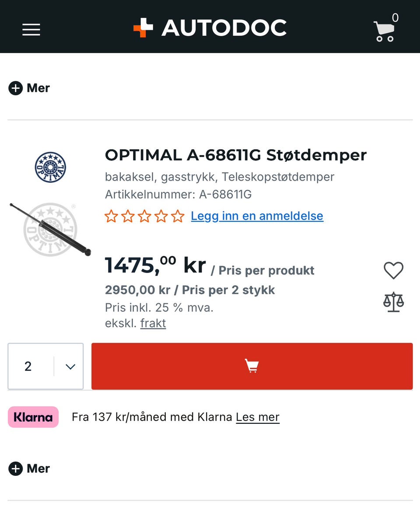420x524 pixels.
Task: Open Klarna Les mer link
Action: click(258, 417)
